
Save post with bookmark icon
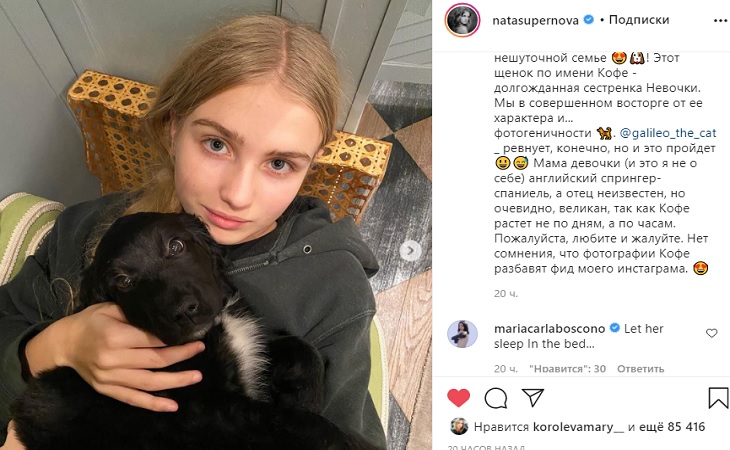coord(718,398)
